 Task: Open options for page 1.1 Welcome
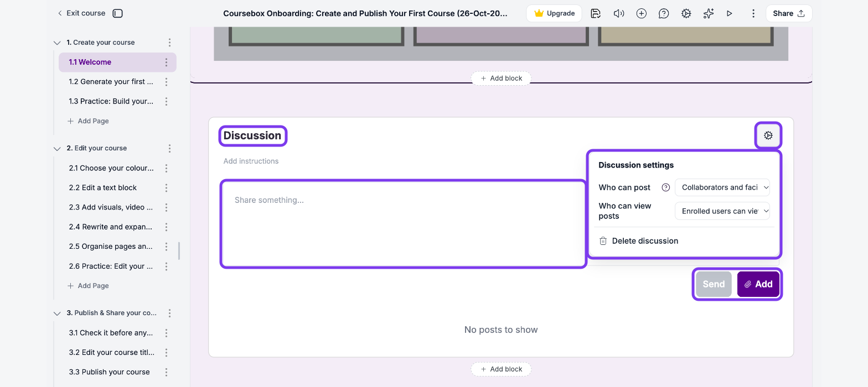166,62
